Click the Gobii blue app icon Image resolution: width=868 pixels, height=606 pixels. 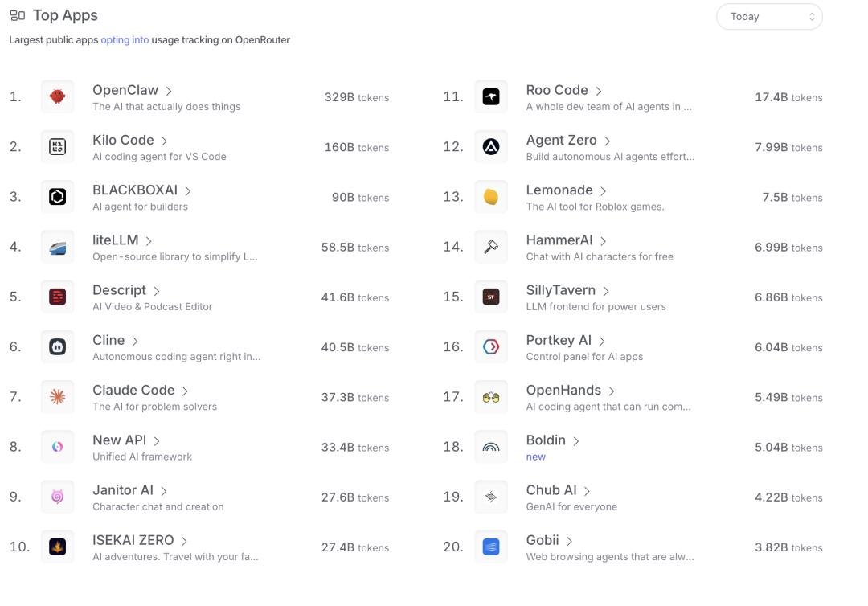491,547
